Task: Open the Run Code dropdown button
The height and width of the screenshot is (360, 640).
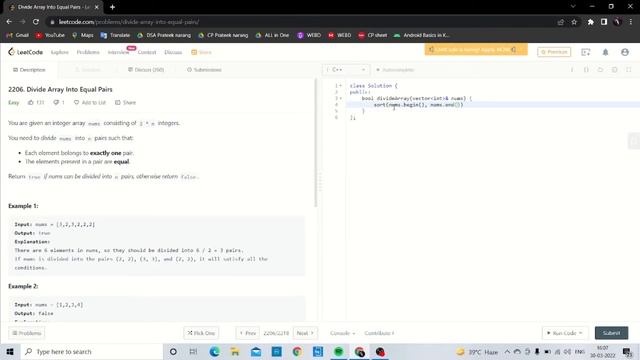Action: pos(564,333)
